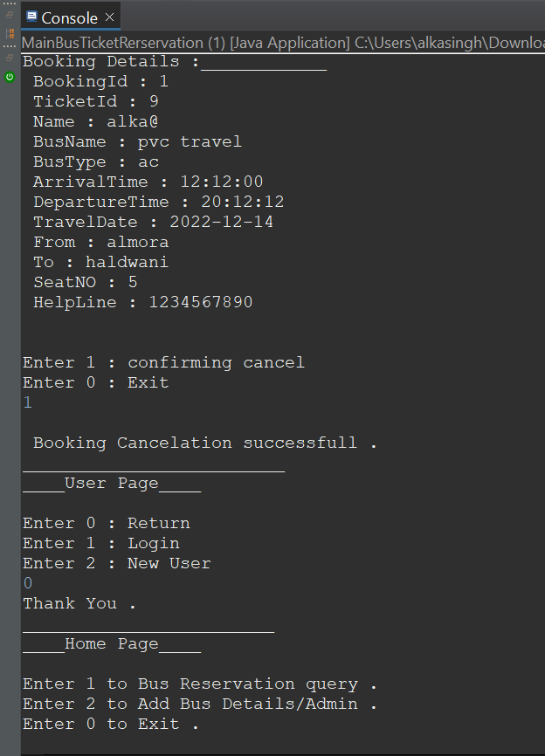Click the Console icon on the Console tab
Image resolution: width=545 pixels, height=756 pixels.
(x=31, y=16)
